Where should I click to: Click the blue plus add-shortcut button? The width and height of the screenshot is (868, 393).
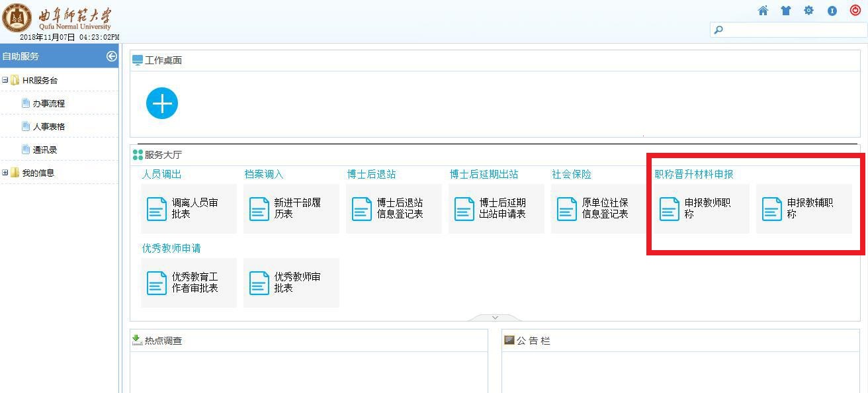tap(162, 103)
